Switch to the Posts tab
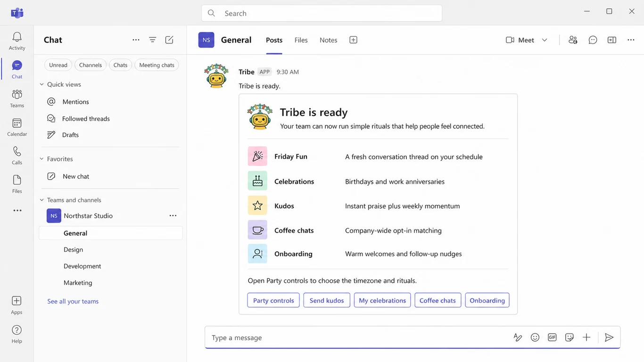This screenshot has height=362, width=644. tap(274, 40)
